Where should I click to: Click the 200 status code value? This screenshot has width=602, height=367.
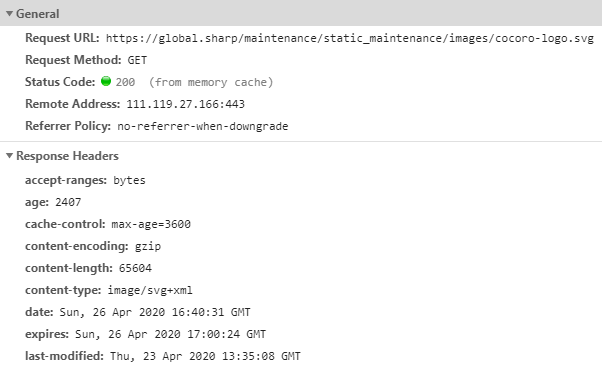point(125,82)
